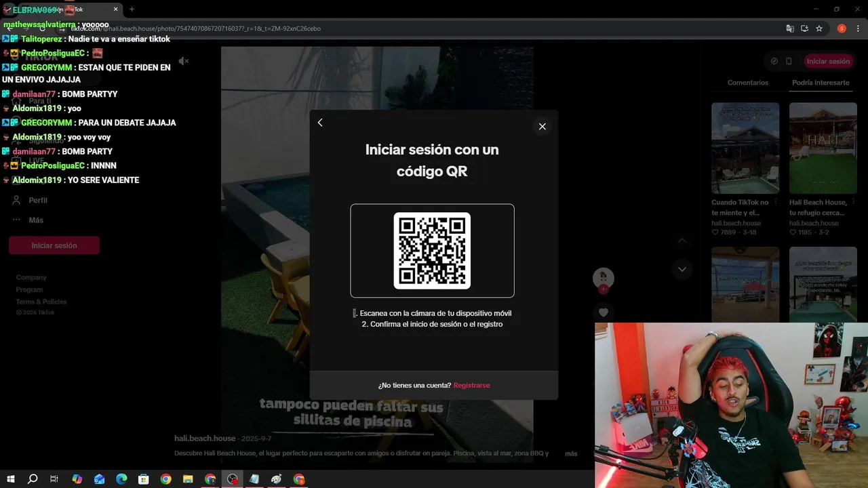Click the Google Translate icon in address bar
Image resolution: width=868 pixels, height=488 pixels.
[x=790, y=28]
